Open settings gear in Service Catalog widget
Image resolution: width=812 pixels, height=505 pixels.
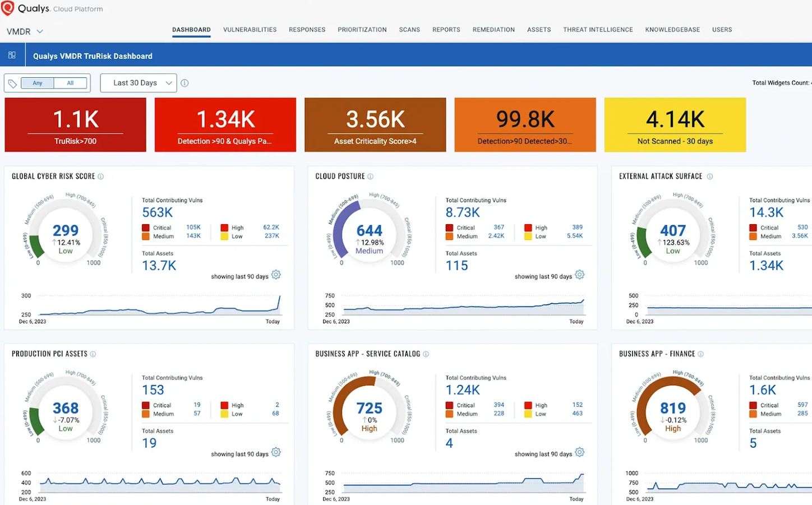click(x=580, y=452)
